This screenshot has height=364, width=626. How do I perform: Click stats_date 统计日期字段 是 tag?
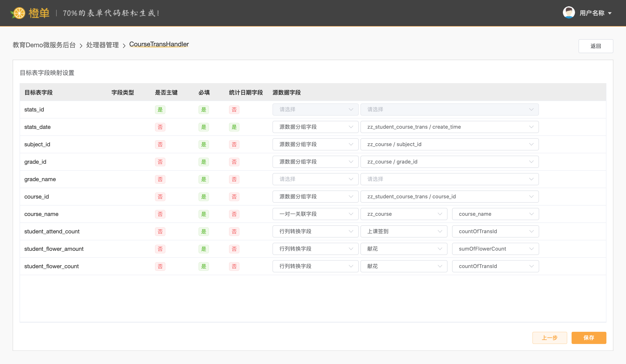pyautogui.click(x=234, y=127)
